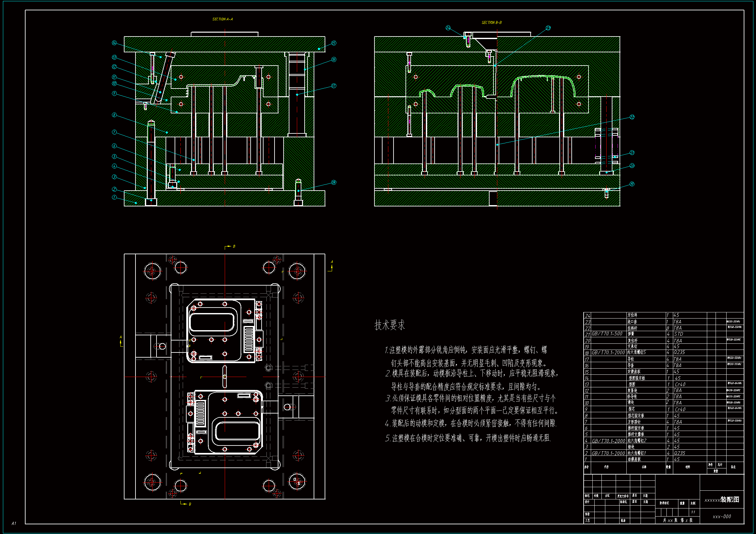
Task: Click part balloon 18 beside the bottom screw
Action: click(x=334, y=182)
